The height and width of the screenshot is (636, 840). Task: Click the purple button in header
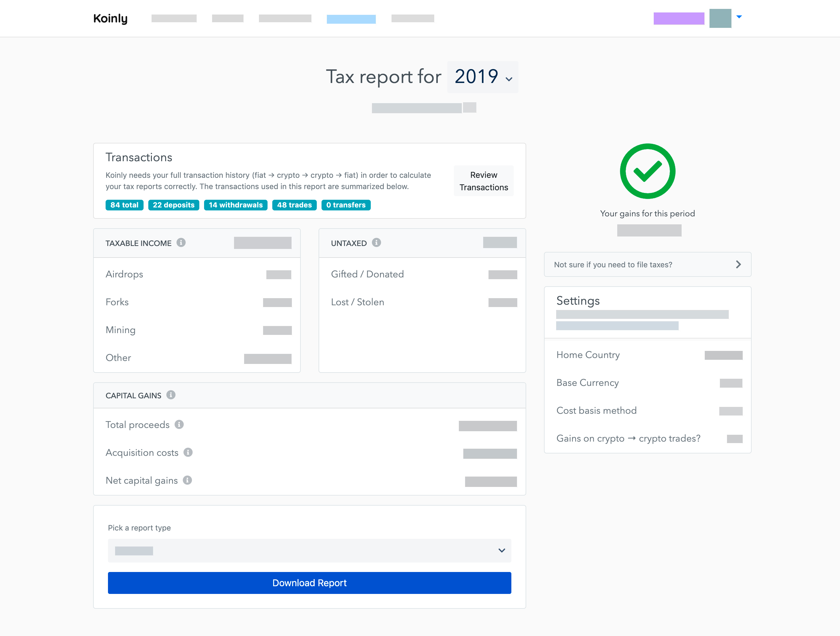(679, 18)
